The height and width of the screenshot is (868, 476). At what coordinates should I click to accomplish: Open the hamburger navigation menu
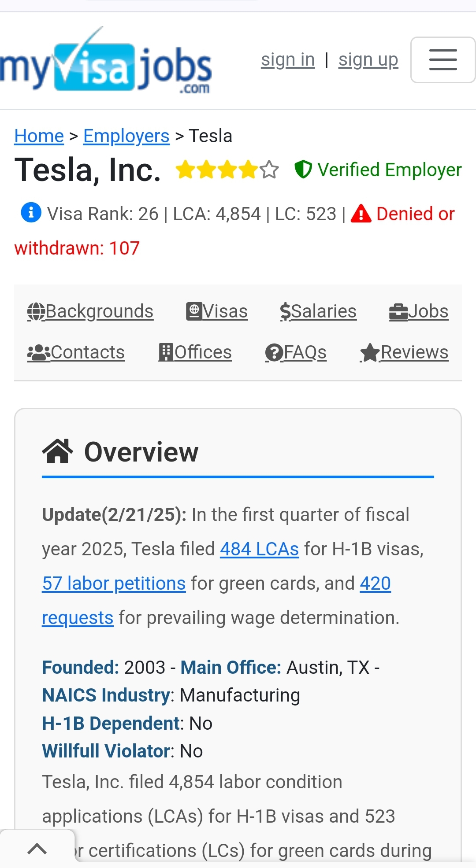tap(443, 60)
